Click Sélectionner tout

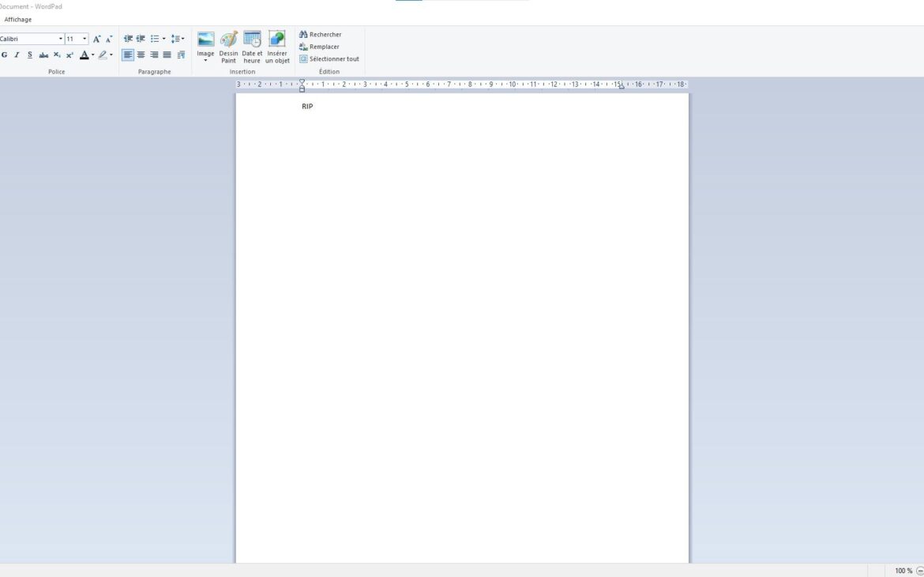tap(329, 58)
